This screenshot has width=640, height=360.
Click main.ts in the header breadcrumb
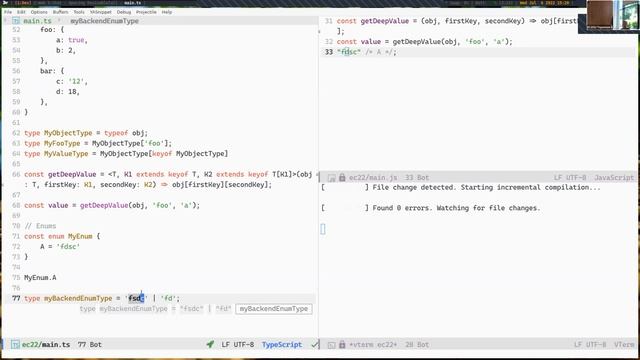pos(37,21)
